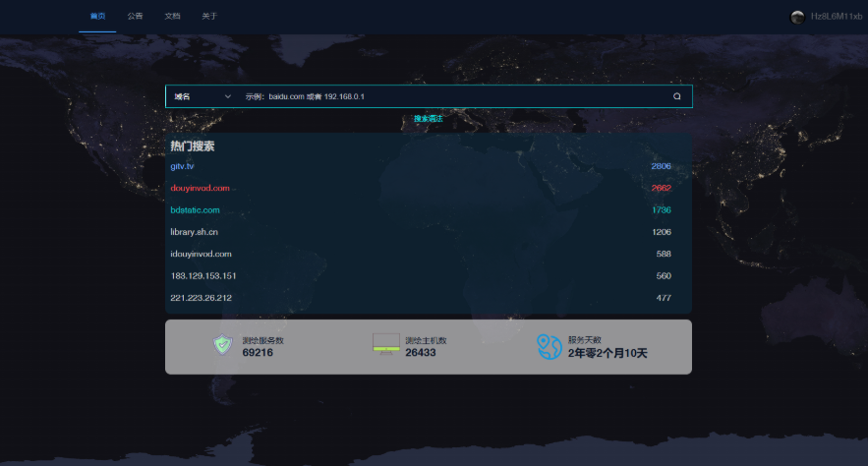
Task: Open the Hz8L6M11xb account menu
Action: click(x=836, y=17)
